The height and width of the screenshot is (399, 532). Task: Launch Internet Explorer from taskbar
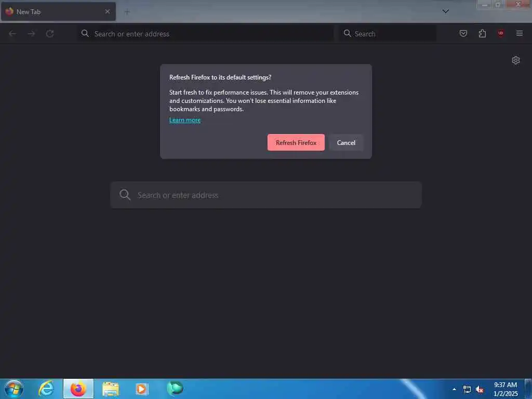(x=46, y=389)
